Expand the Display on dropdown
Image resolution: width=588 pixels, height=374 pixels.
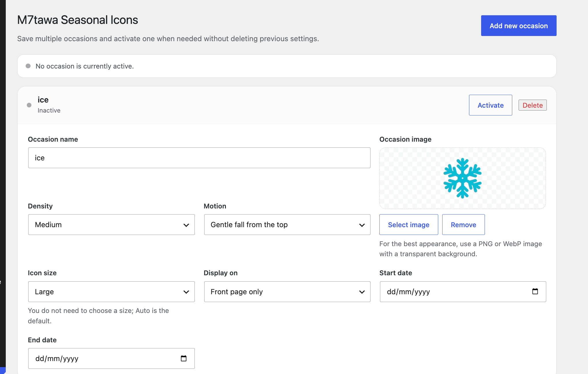[x=287, y=292]
